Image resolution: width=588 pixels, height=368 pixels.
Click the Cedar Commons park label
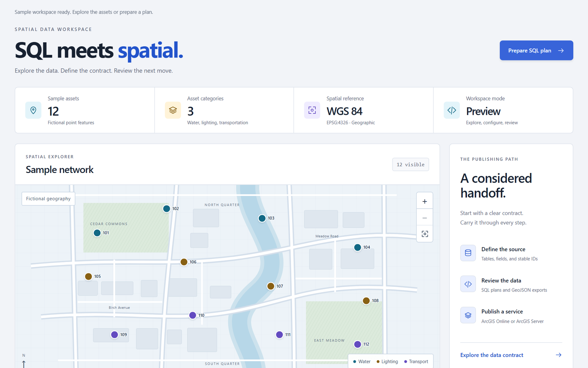[x=109, y=224]
